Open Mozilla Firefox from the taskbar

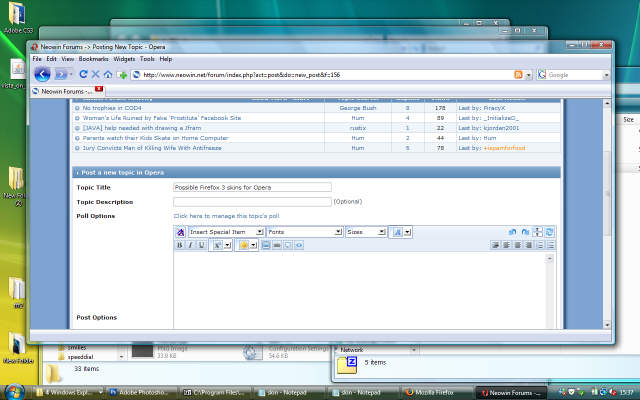434,393
